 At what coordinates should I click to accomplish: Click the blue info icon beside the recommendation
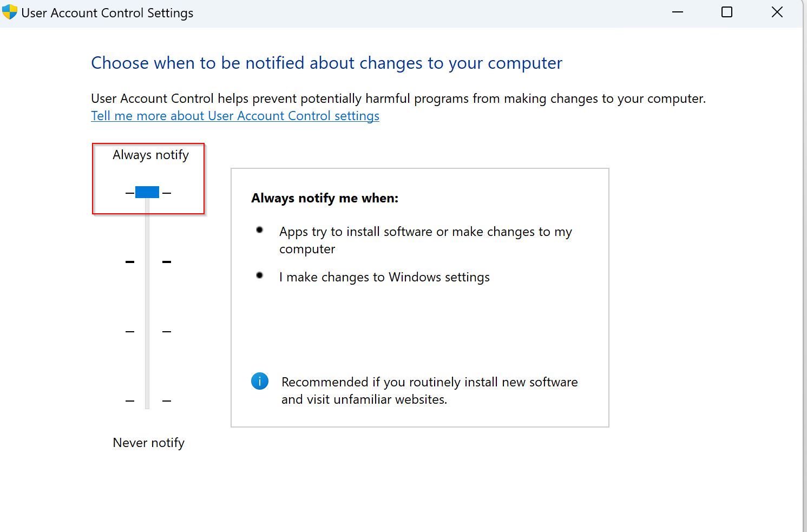260,381
